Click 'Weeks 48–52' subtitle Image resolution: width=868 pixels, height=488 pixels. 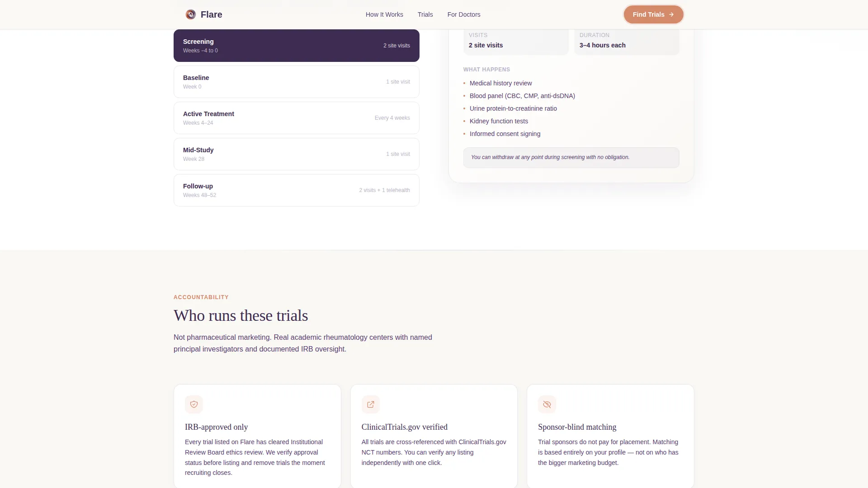[199, 195]
